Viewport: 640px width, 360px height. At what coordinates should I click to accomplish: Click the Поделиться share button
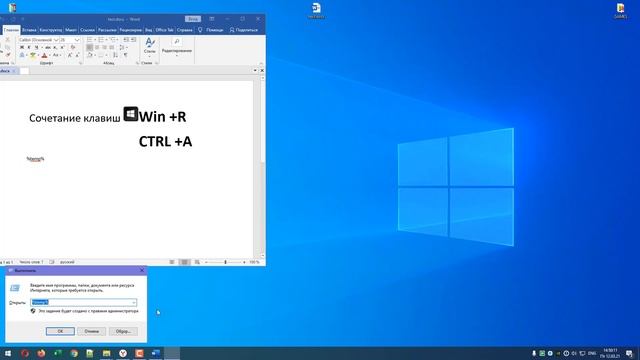coord(244,30)
